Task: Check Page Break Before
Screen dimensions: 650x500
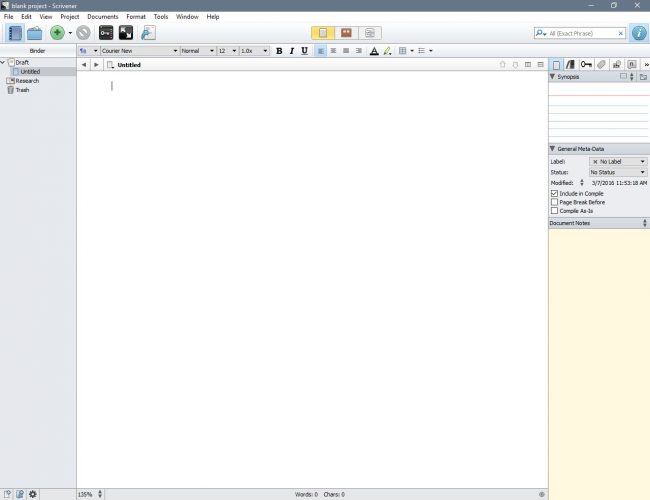Action: (554, 202)
